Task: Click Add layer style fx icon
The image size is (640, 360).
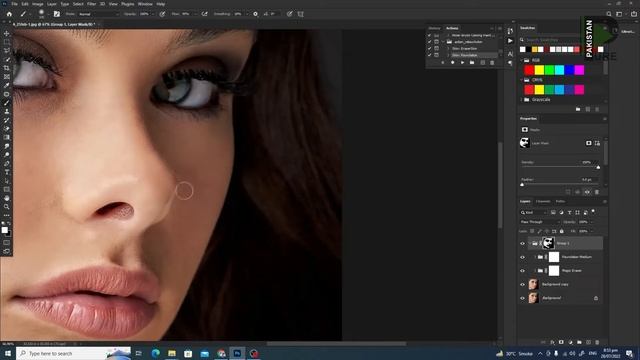Action: click(552, 342)
